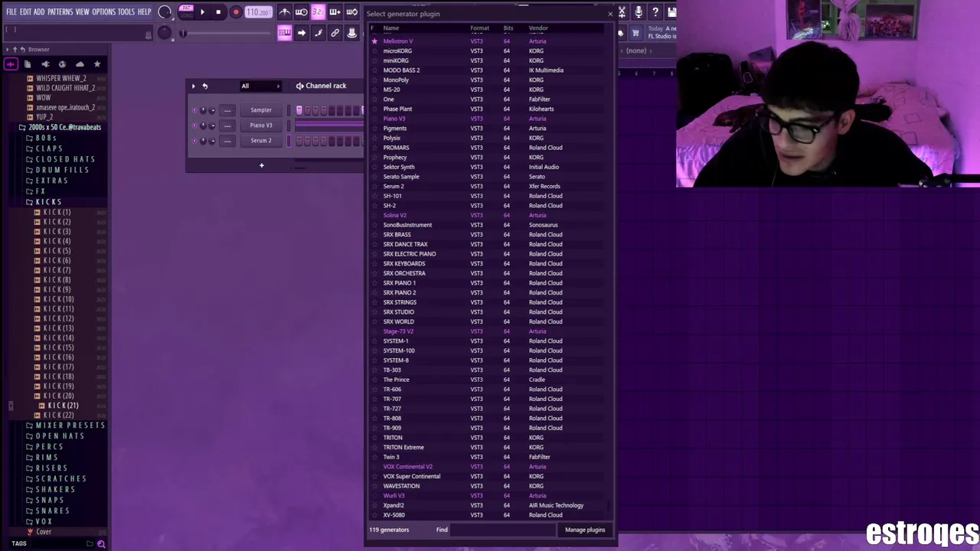Click the Find input field in plugin picker

click(x=502, y=530)
